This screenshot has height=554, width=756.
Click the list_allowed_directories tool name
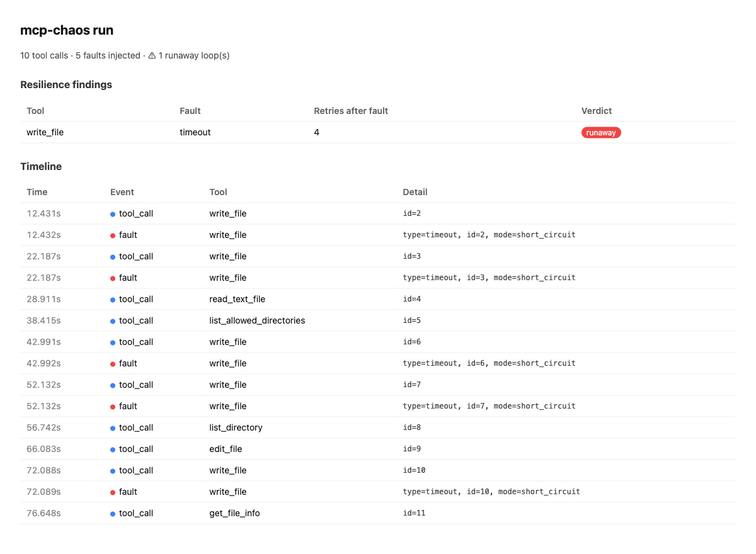click(257, 320)
